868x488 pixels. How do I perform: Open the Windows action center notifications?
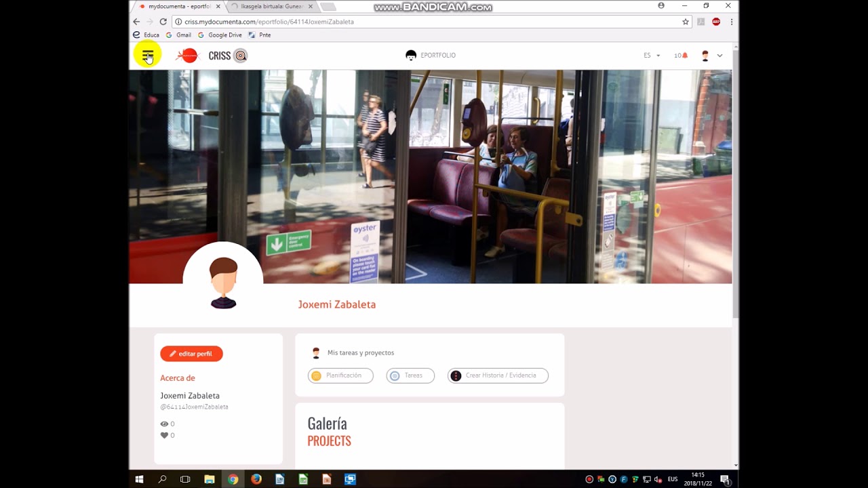click(725, 479)
